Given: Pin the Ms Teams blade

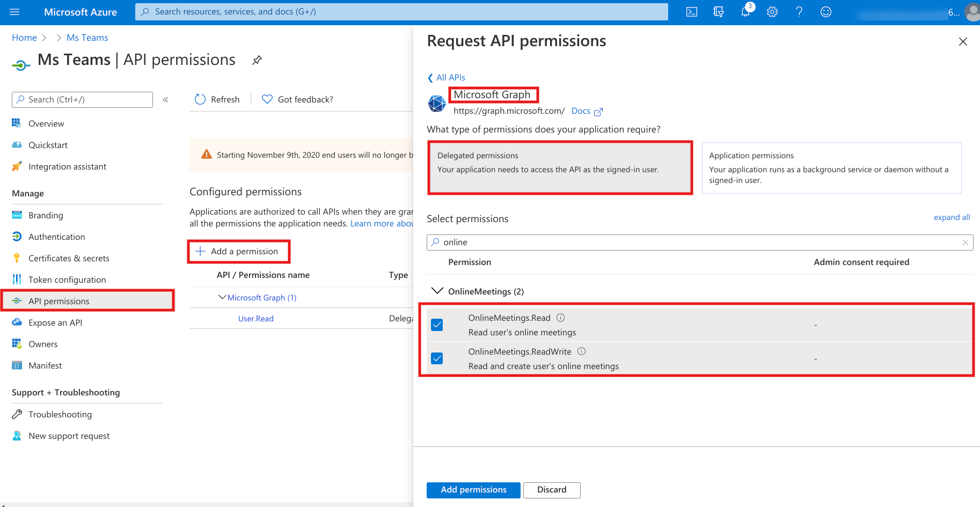Looking at the screenshot, I should (257, 60).
